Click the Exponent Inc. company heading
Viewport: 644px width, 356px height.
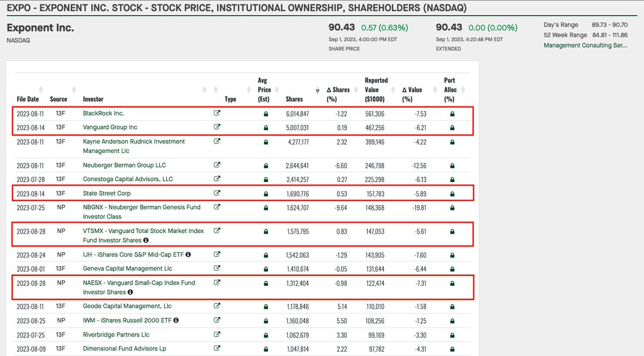coord(40,28)
